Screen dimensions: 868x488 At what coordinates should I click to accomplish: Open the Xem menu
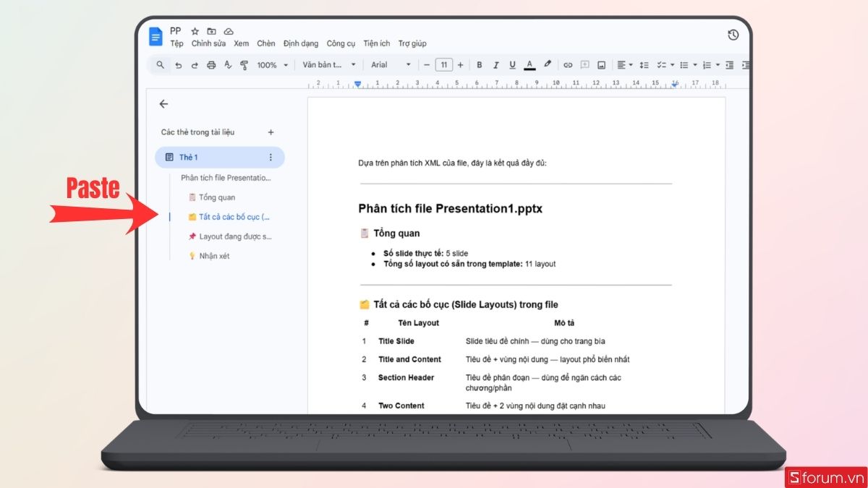point(241,43)
